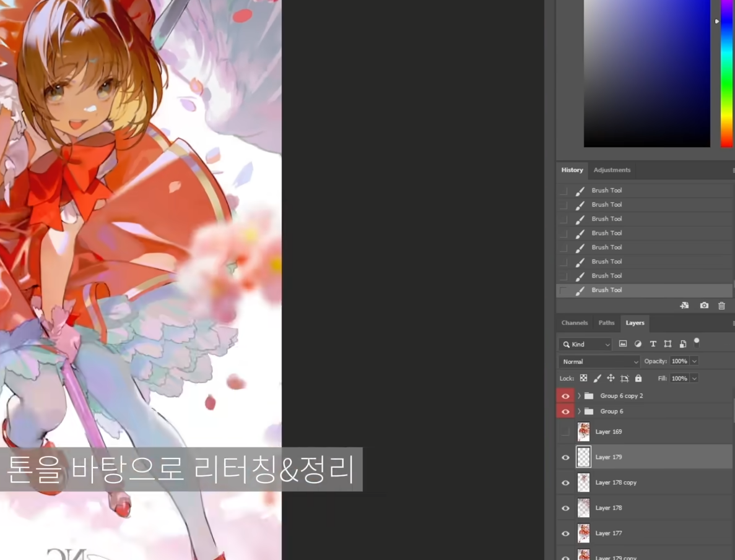This screenshot has height=560, width=735.
Task: Create new document from current state icon
Action: click(x=684, y=306)
